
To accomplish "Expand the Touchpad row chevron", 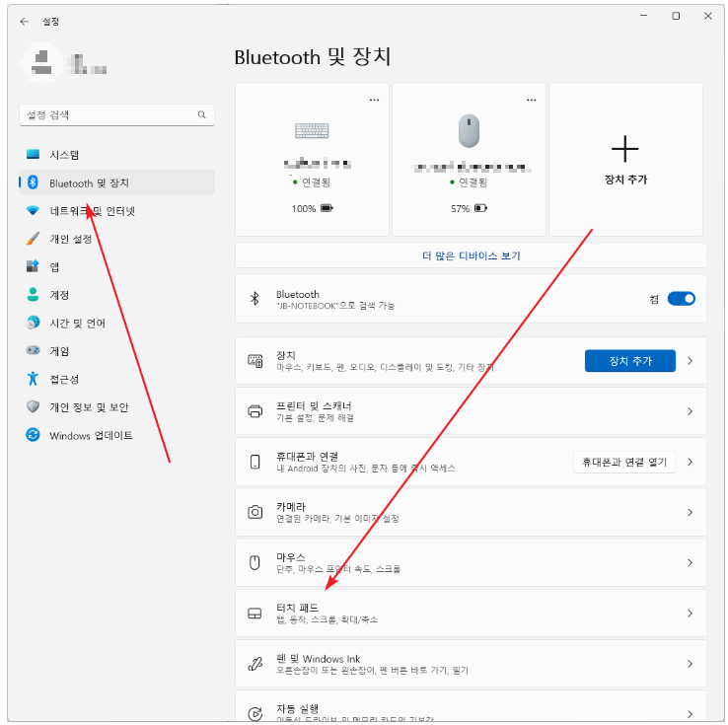I will coord(690,614).
